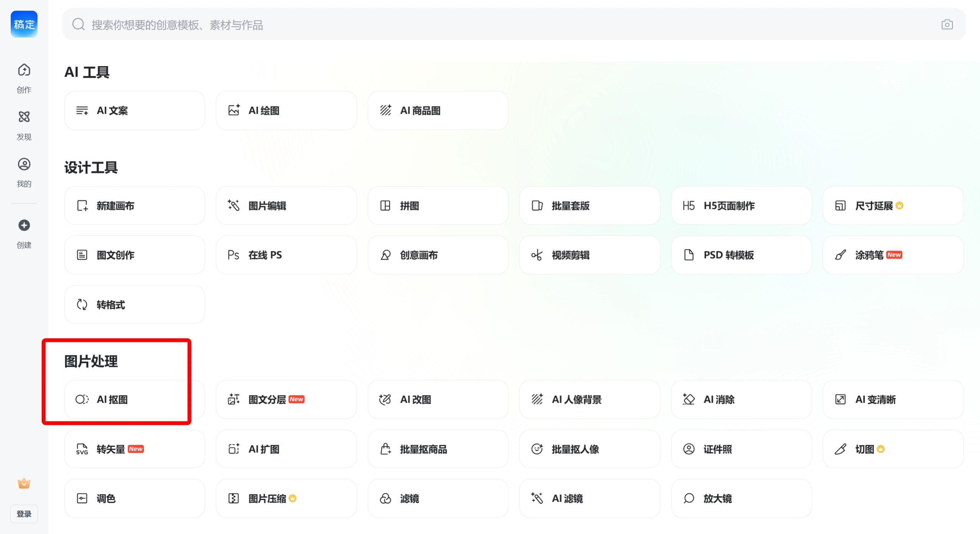Open the AI 商品图 tool
Screen dimensions: 980x534
tap(438, 111)
